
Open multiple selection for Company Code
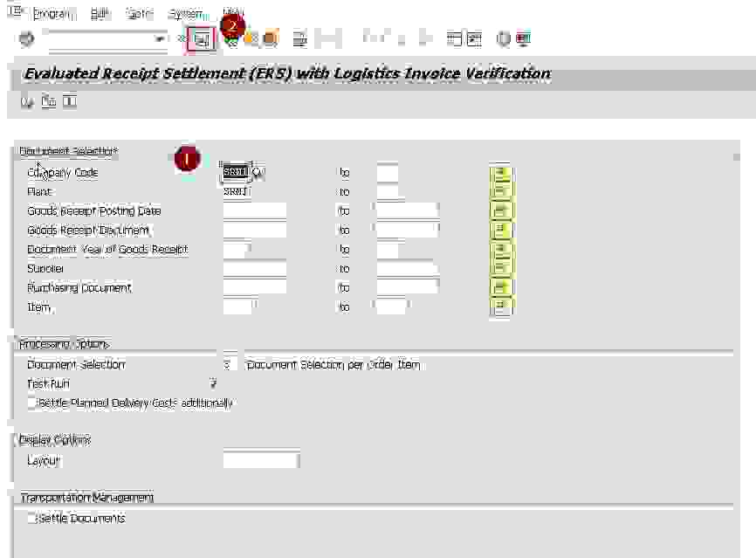[501, 173]
